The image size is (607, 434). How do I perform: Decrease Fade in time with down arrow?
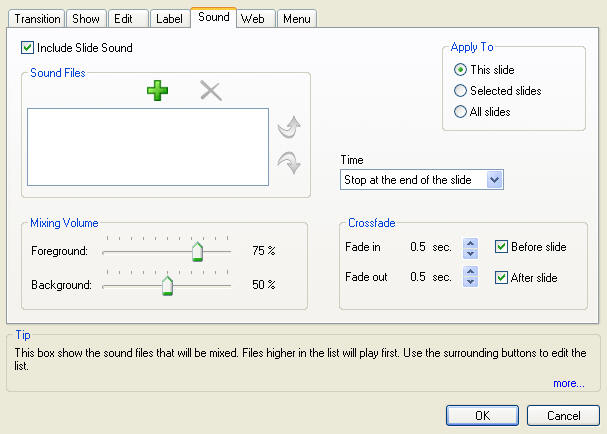470,254
